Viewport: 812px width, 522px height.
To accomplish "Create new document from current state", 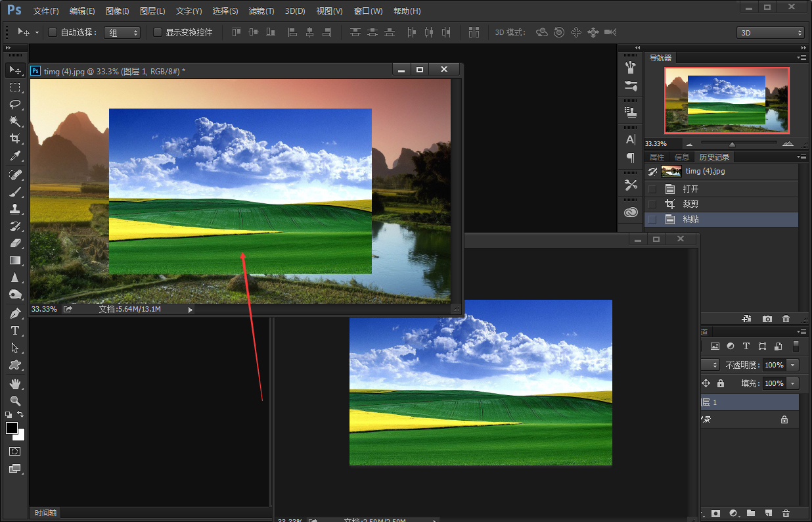I will coord(747,319).
